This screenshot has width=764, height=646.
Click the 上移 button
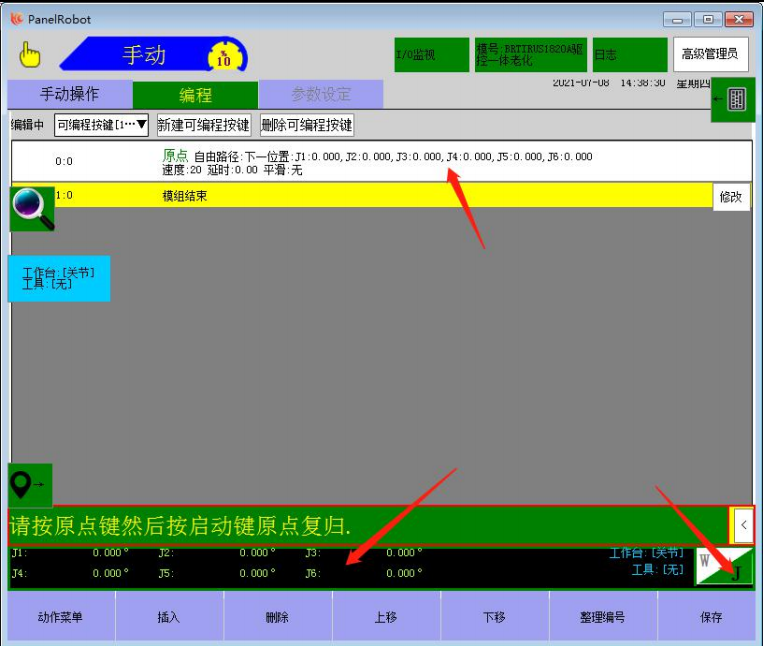pos(386,616)
